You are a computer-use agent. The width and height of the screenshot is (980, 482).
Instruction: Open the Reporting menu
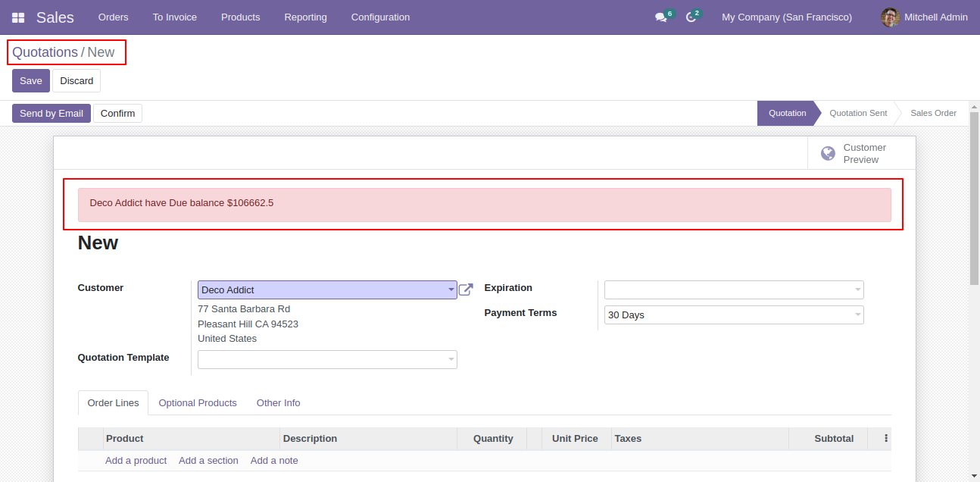pos(306,17)
